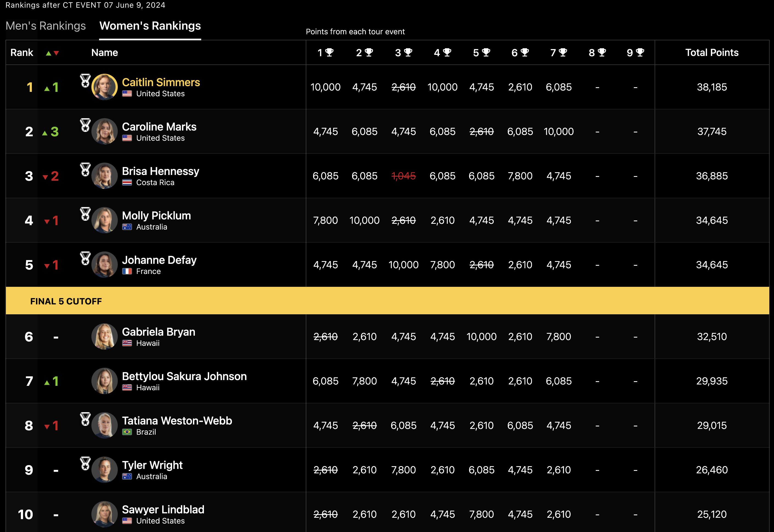Screen dimensions: 774x532
Task: Click the Brazil flag under Tatiana Weston-Webb
Action: tap(127, 432)
